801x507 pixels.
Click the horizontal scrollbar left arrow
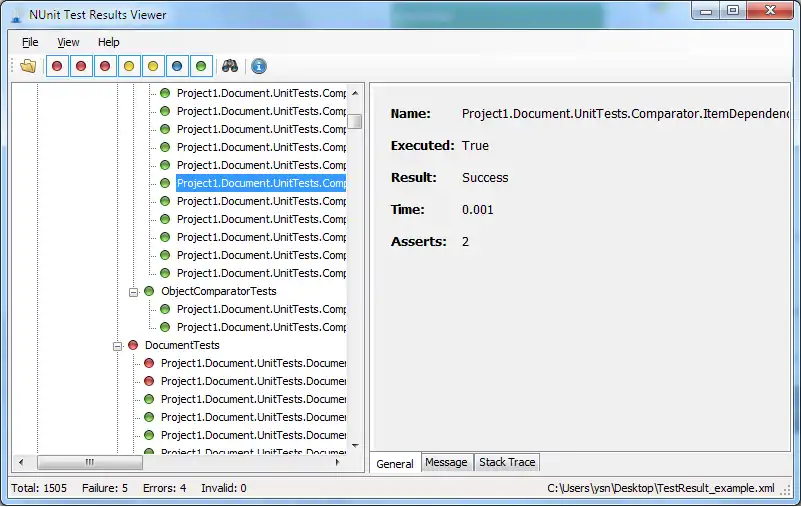pyautogui.click(x=21, y=462)
